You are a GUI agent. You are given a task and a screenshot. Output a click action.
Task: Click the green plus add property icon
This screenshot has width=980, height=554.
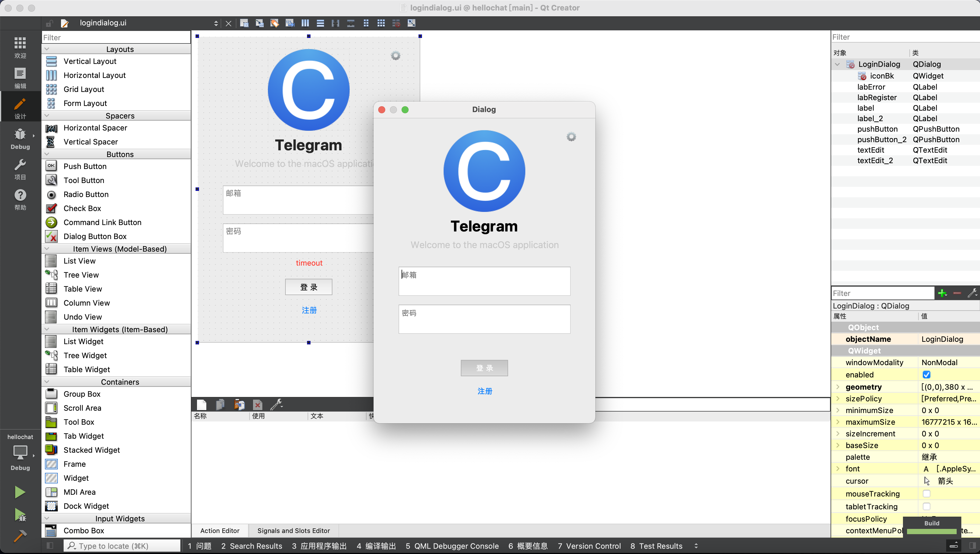coord(942,293)
